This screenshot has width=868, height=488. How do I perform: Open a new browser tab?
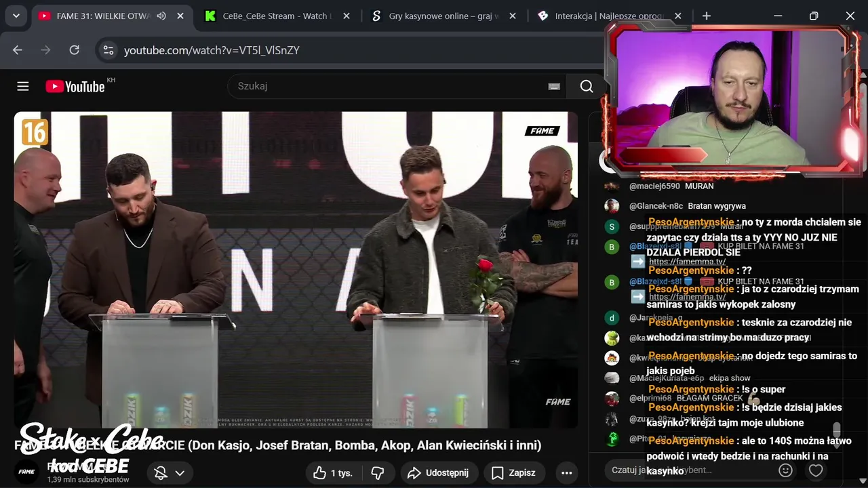point(707,16)
